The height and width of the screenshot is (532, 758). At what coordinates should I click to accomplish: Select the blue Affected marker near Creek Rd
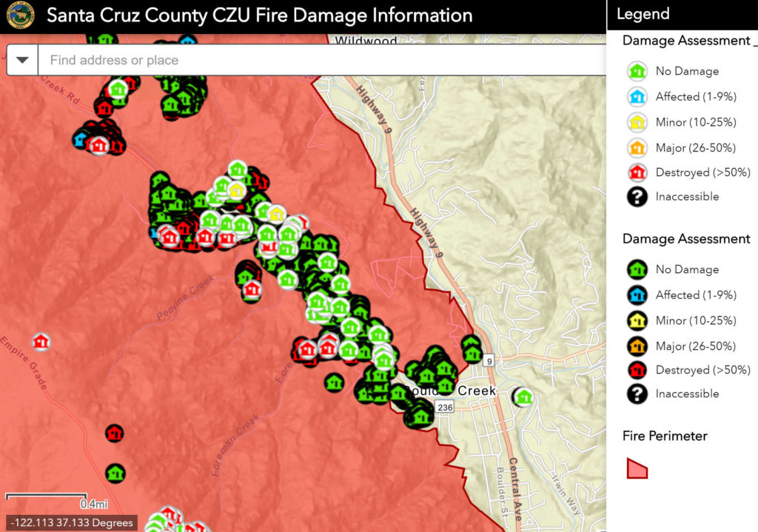(81, 140)
